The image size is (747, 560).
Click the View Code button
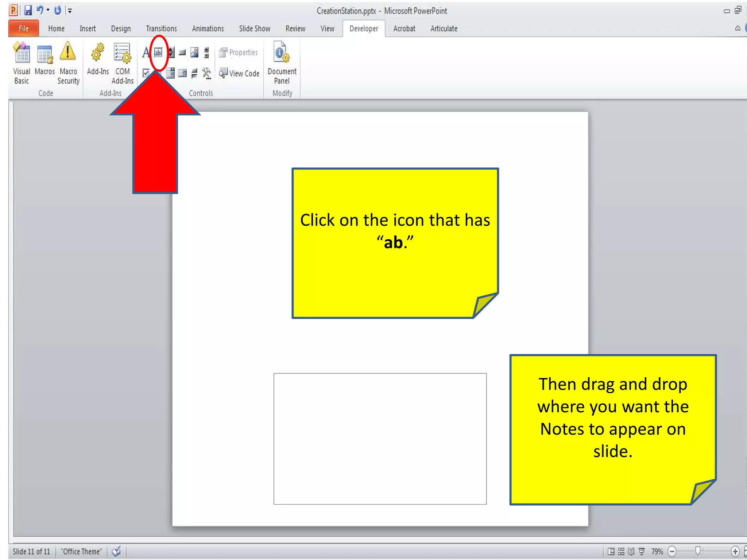tap(239, 73)
